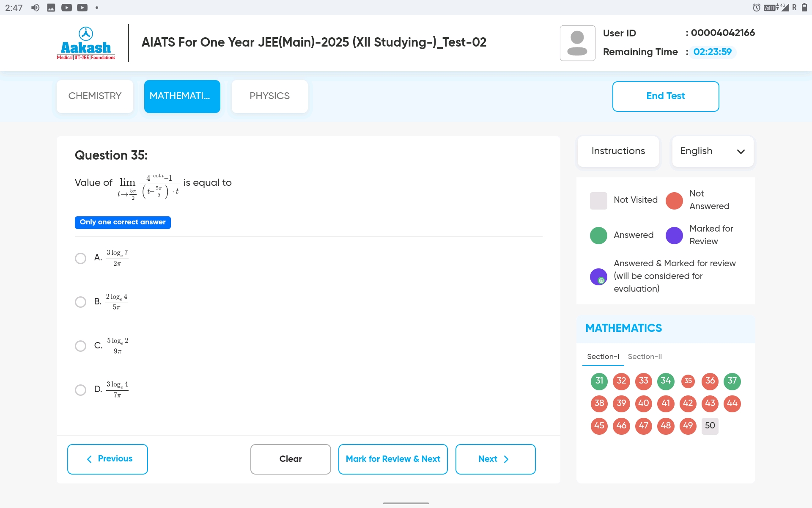Go to the Previous question
The width and height of the screenshot is (812, 508).
pyautogui.click(x=107, y=459)
